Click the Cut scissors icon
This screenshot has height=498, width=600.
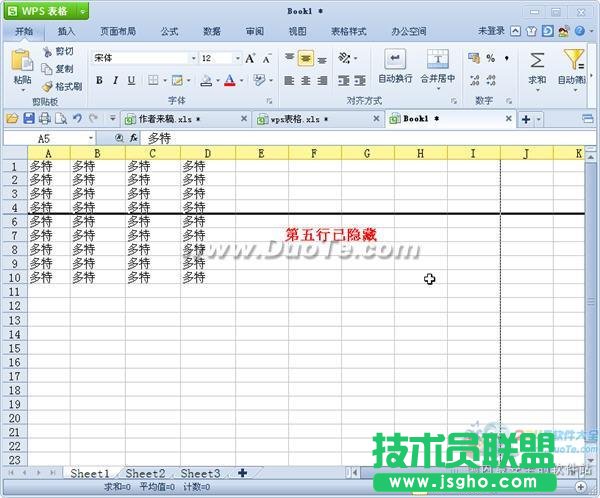point(48,51)
